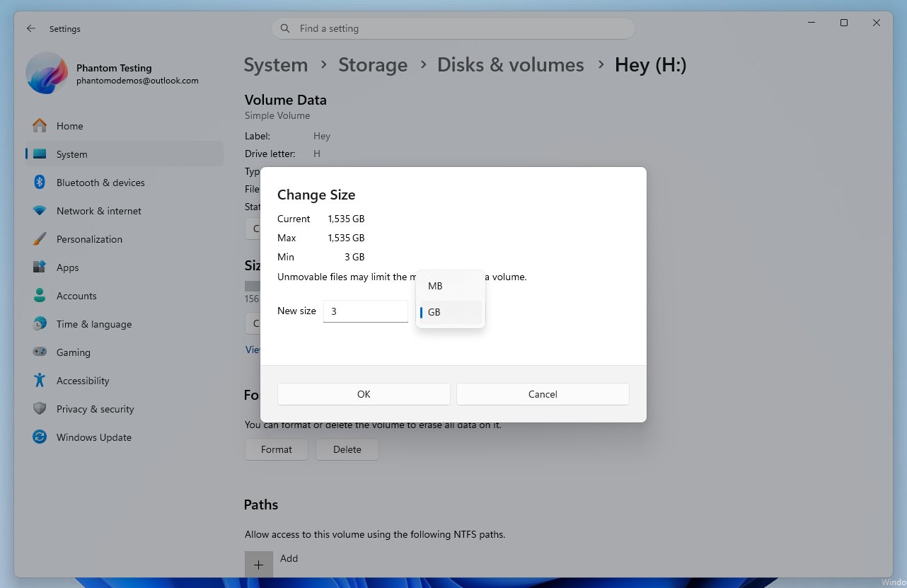Click the Privacy & security shield icon

(40, 409)
